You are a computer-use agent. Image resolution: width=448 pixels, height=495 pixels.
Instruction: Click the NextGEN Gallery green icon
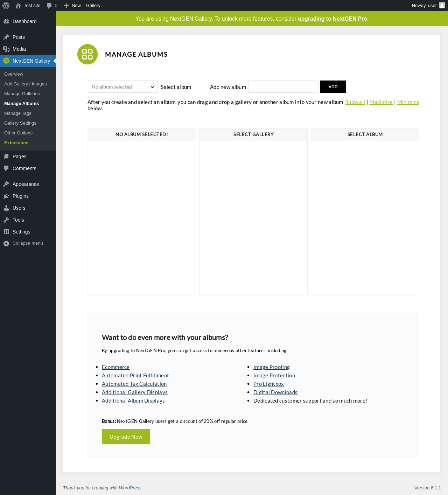[x=6, y=61]
